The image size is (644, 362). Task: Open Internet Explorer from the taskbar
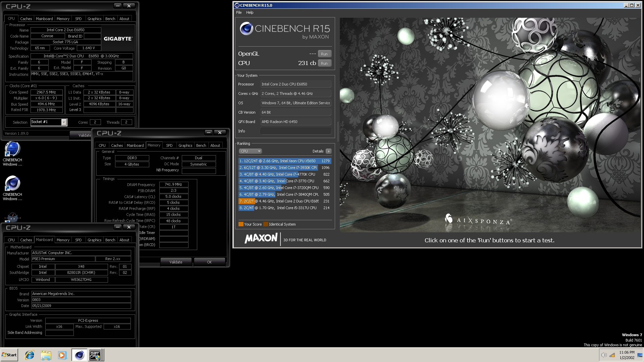pyautogui.click(x=30, y=355)
